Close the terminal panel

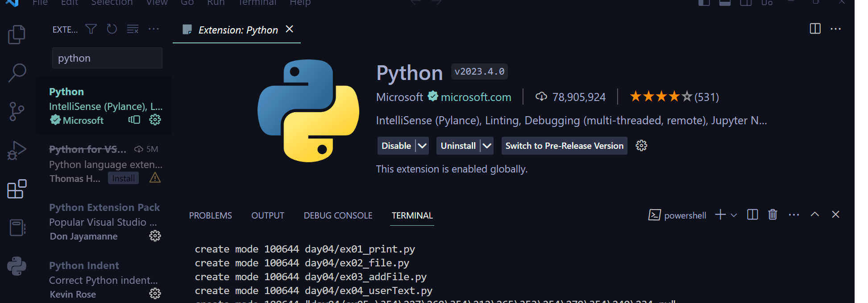(835, 215)
